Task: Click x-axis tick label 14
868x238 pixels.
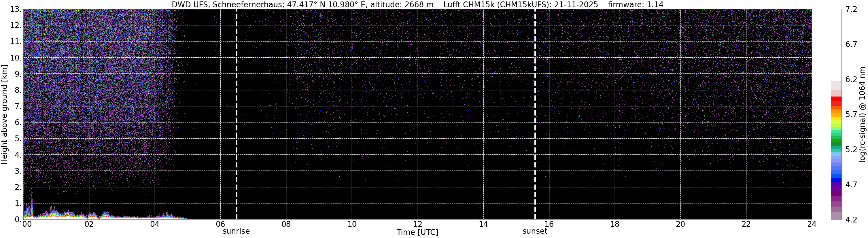Action: [483, 224]
